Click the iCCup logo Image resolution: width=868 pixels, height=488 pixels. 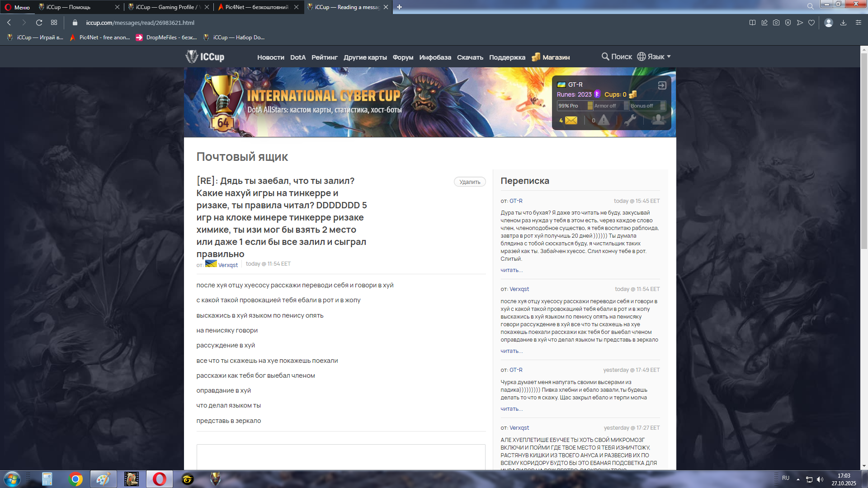[x=205, y=57]
